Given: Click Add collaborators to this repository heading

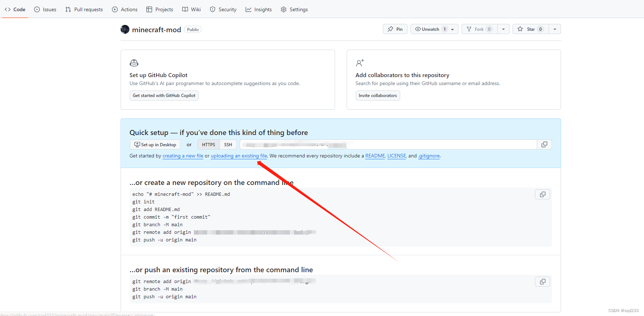Looking at the screenshot, I should [x=402, y=75].
